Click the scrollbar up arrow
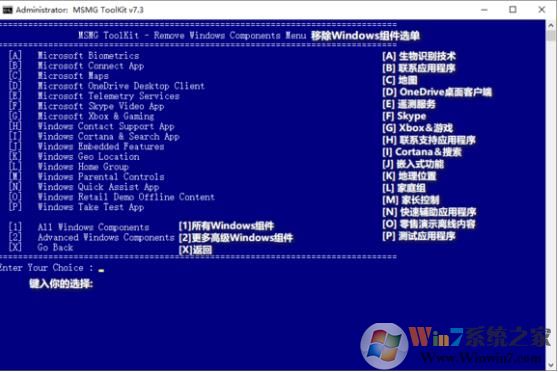 point(551,25)
